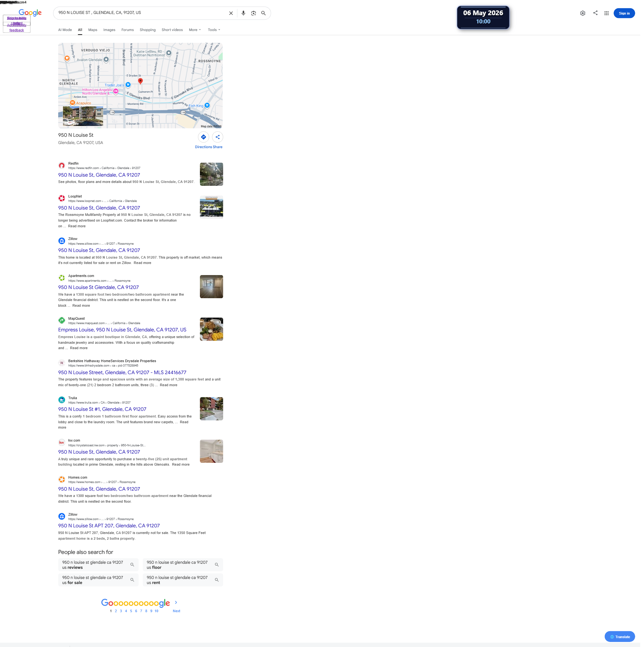Open the Street View photo thumbnail
The image size is (644, 647).
point(83,116)
